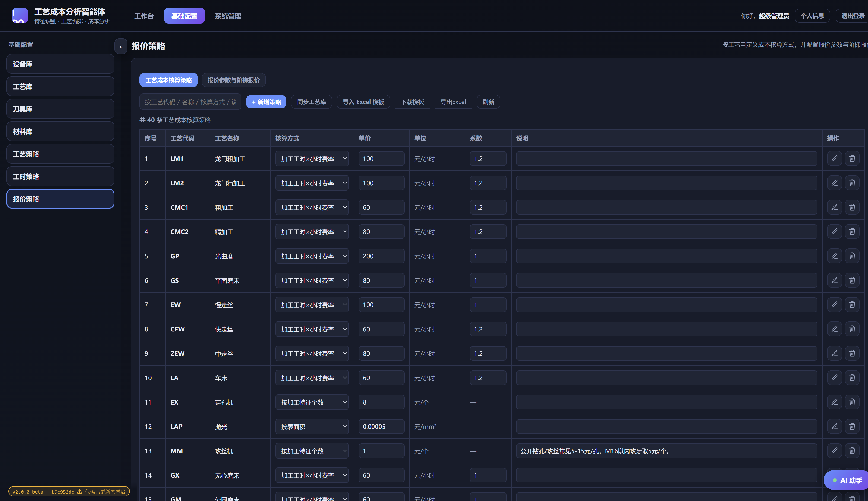This screenshot has height=501, width=868.
Task: Open the 系统管理 menu
Action: click(x=228, y=16)
